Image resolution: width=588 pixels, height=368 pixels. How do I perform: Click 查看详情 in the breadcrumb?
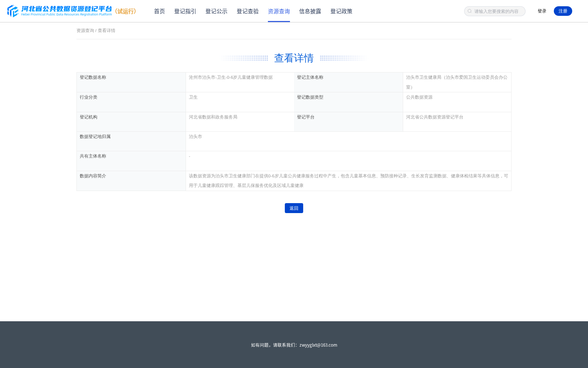107,31
